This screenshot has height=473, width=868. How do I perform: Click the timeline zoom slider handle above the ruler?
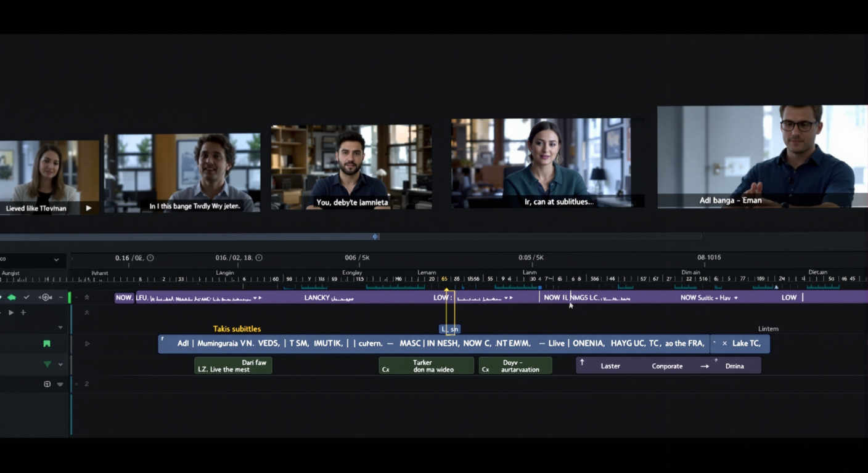click(x=375, y=236)
